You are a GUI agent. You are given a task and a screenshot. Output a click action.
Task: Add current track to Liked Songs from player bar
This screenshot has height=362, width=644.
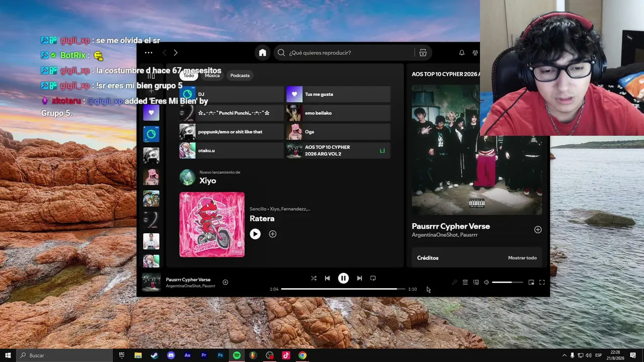point(225,283)
